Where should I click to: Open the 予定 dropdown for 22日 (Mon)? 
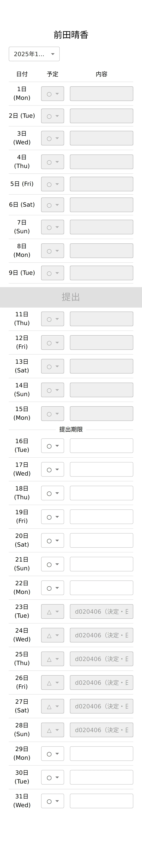click(53, 588)
